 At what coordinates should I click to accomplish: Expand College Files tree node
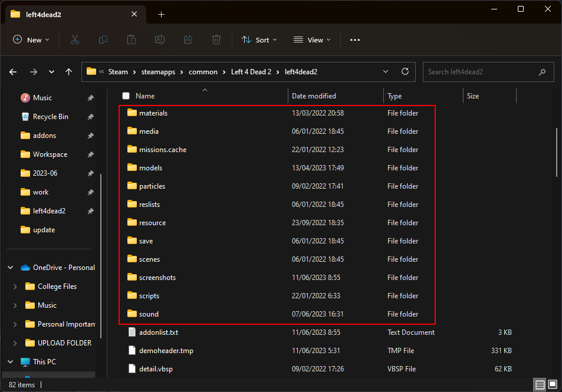15,286
